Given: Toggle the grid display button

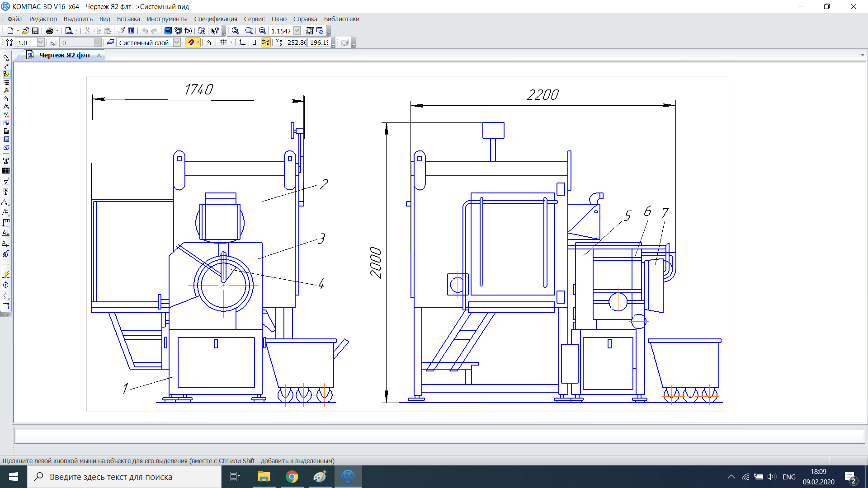Looking at the screenshot, I should coord(223,42).
